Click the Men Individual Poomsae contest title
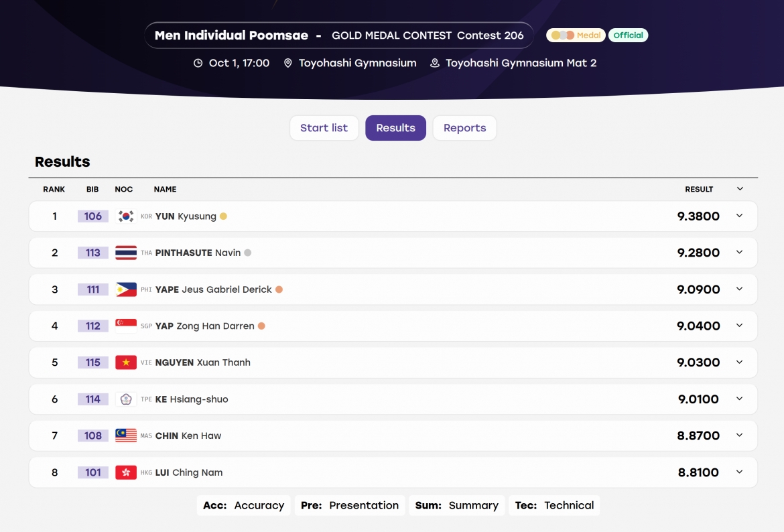Viewport: 784px width, 532px height. click(231, 35)
